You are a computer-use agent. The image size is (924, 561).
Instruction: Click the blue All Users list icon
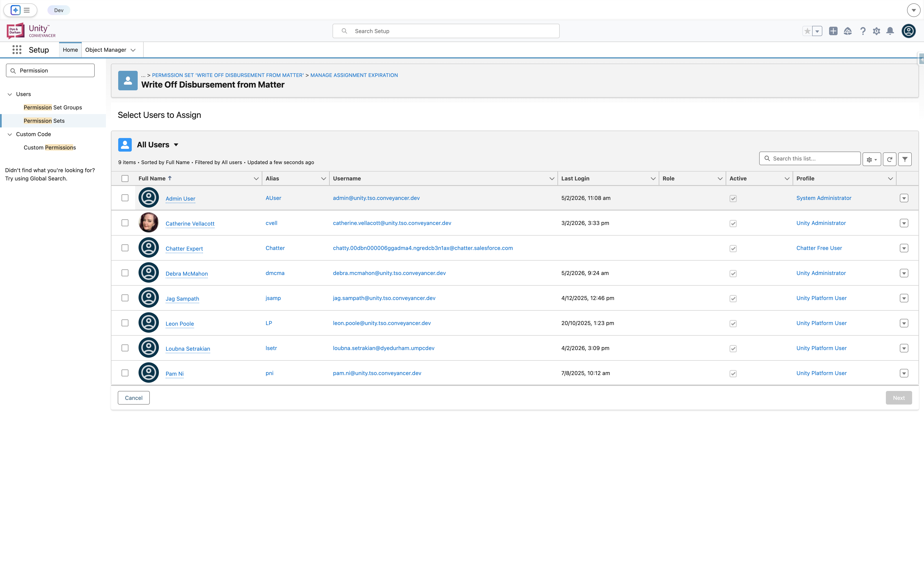[125, 144]
